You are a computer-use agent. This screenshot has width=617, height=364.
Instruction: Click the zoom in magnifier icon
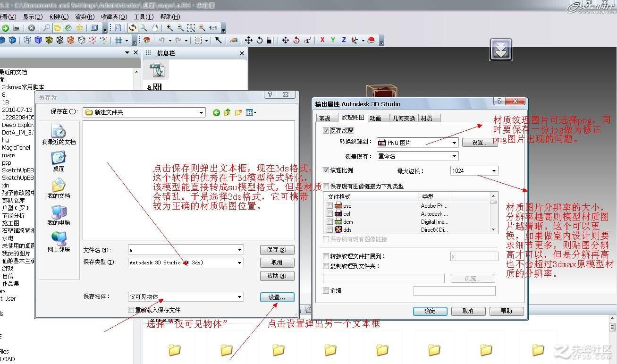pyautogui.click(x=169, y=28)
